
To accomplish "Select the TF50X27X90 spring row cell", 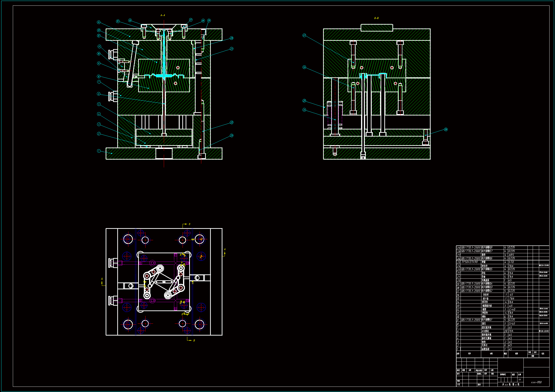I will pyautogui.click(x=470, y=262).
